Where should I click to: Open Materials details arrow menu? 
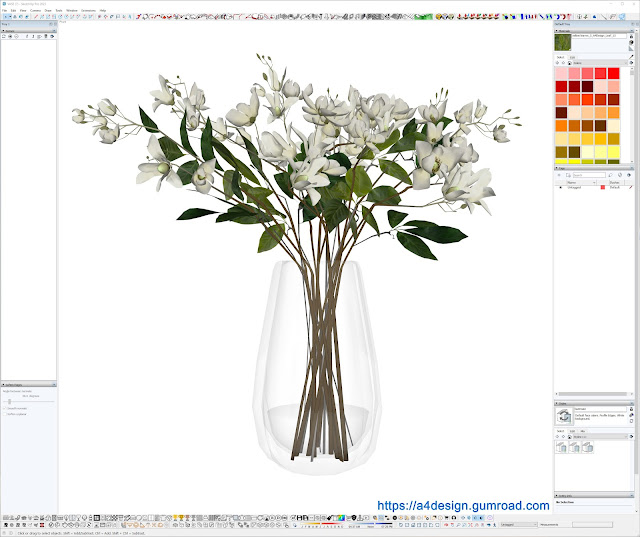coord(631,63)
